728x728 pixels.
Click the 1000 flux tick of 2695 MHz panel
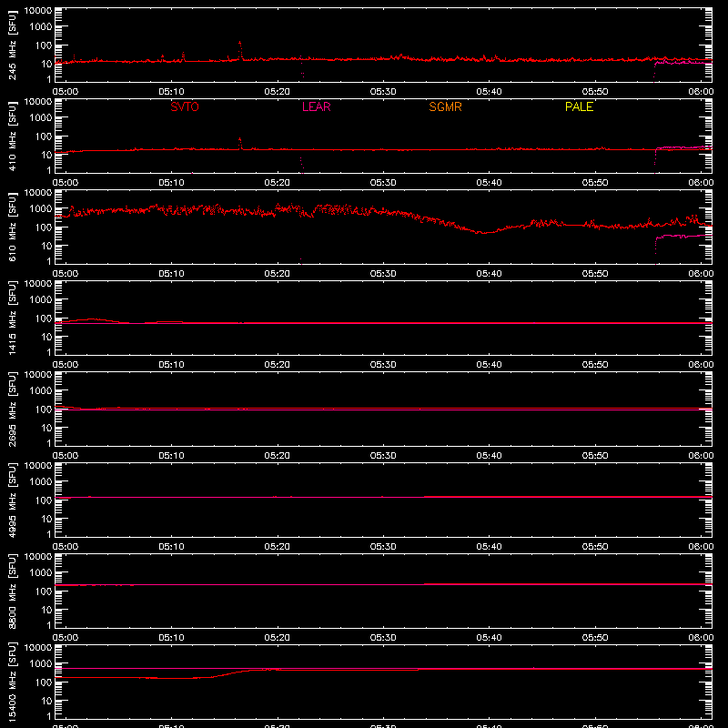41,391
